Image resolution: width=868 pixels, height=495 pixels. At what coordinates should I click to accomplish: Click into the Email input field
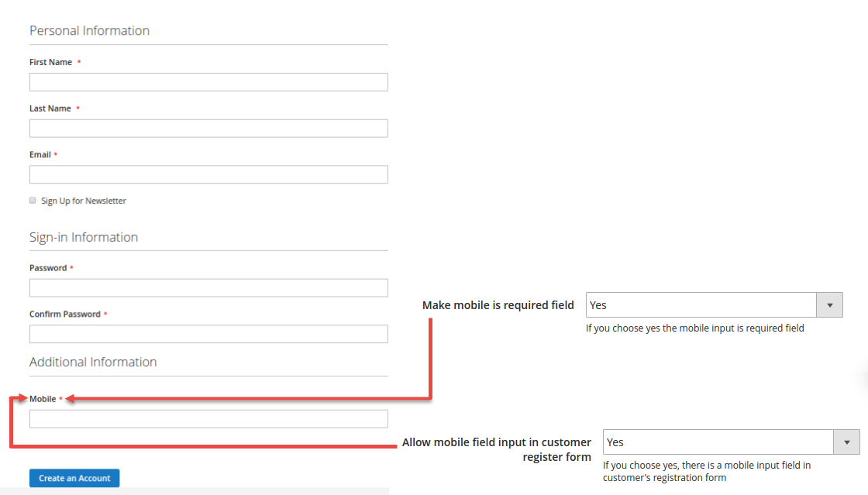208,174
